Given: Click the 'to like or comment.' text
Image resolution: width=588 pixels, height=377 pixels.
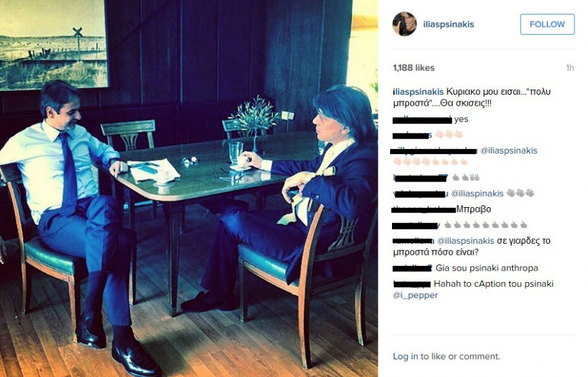Looking at the screenshot, I should coord(460,356).
